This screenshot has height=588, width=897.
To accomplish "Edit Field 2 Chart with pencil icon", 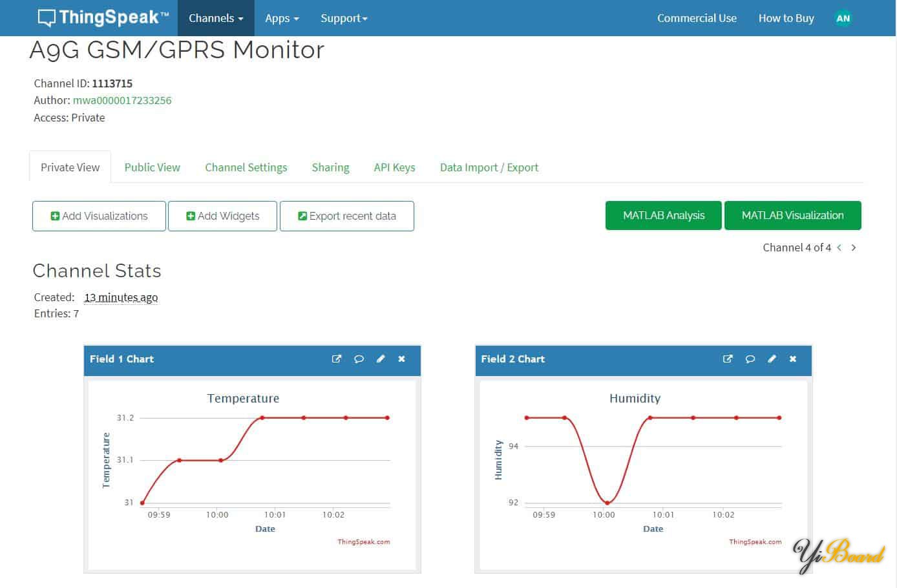I will [x=772, y=359].
